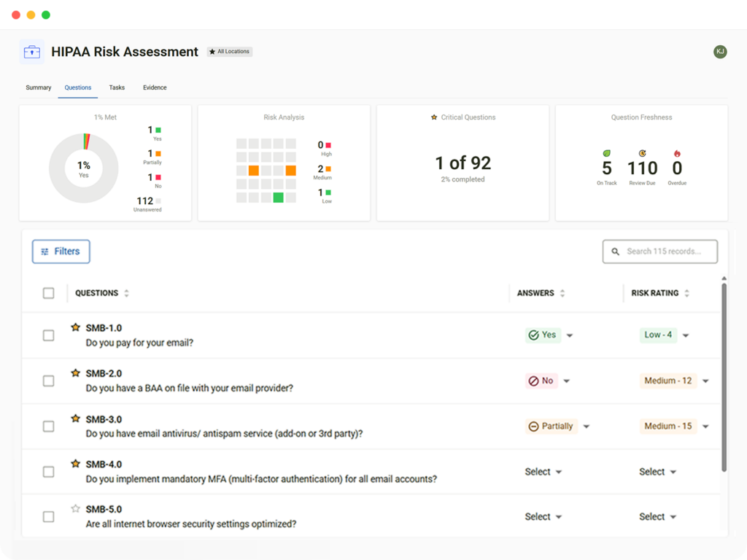Switch to the Summary tab
Viewport: 747px width, 560px height.
[38, 87]
